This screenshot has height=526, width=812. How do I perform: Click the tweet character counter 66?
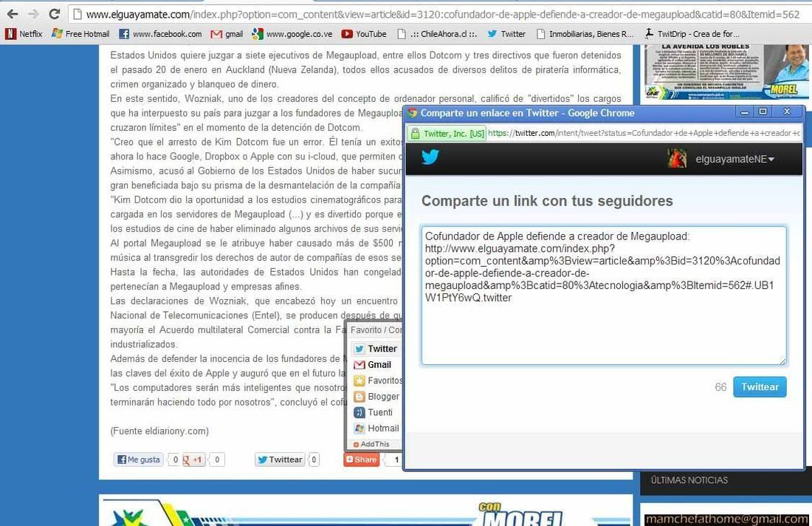(x=720, y=387)
